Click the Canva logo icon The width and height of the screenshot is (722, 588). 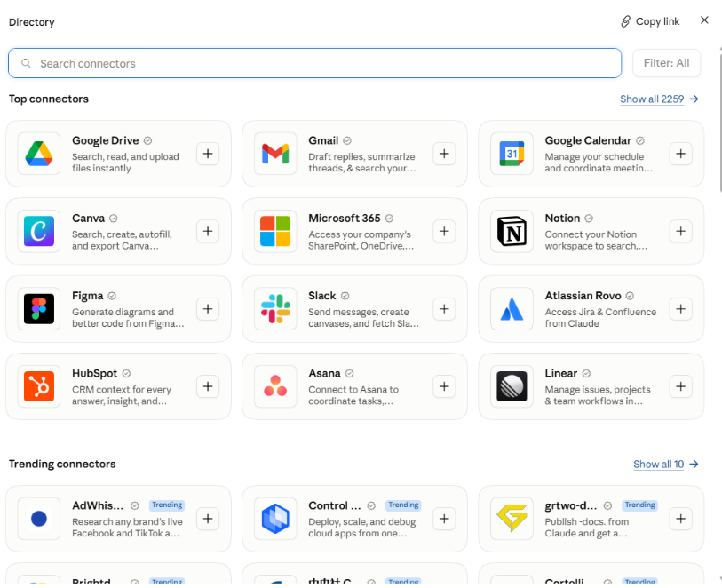tap(39, 231)
